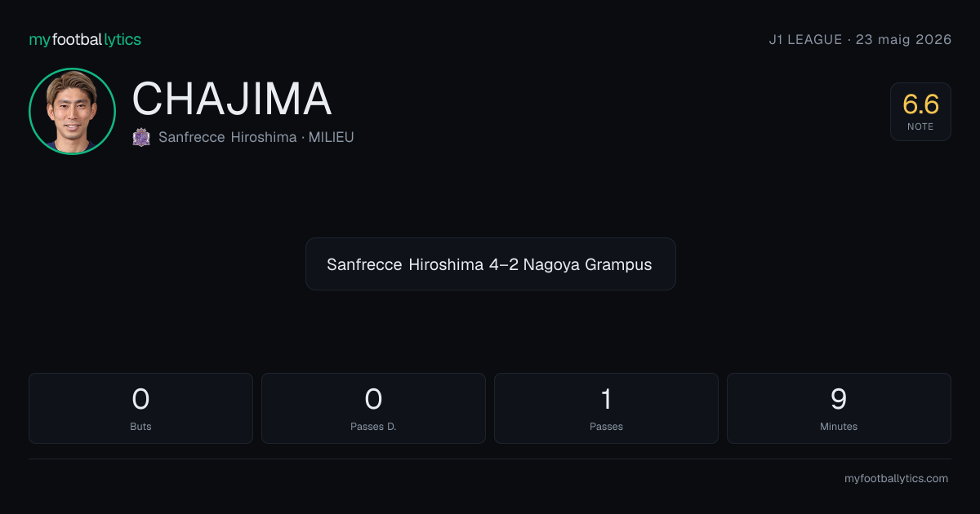Select the Minutes stat card
This screenshot has width=980, height=514.
pyautogui.click(x=839, y=408)
